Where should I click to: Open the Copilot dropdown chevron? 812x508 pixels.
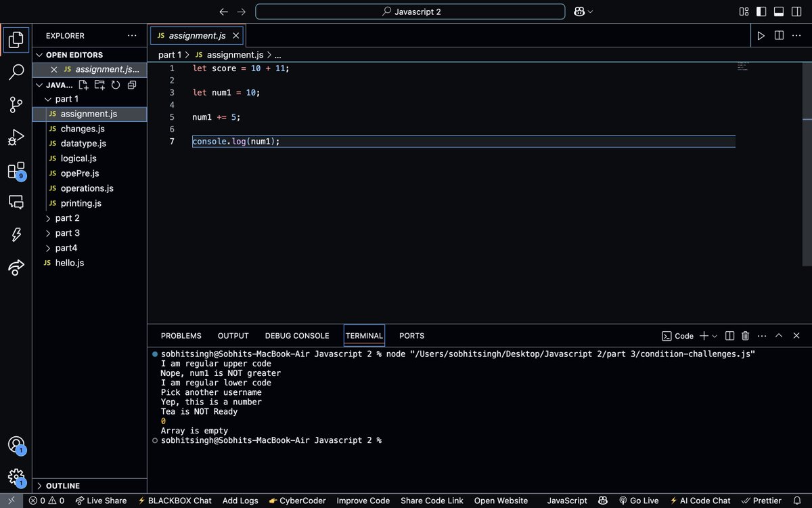590,12
